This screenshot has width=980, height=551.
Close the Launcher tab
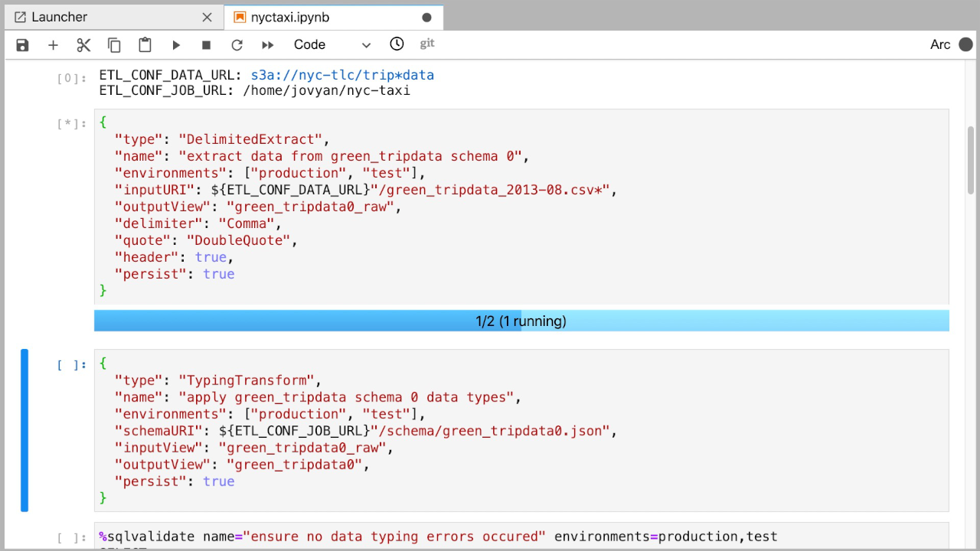click(207, 17)
